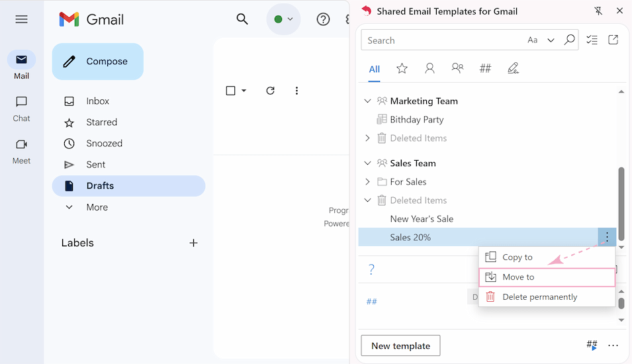The image size is (632, 364).
Task: Click the Gmail logo
Action: click(x=91, y=19)
